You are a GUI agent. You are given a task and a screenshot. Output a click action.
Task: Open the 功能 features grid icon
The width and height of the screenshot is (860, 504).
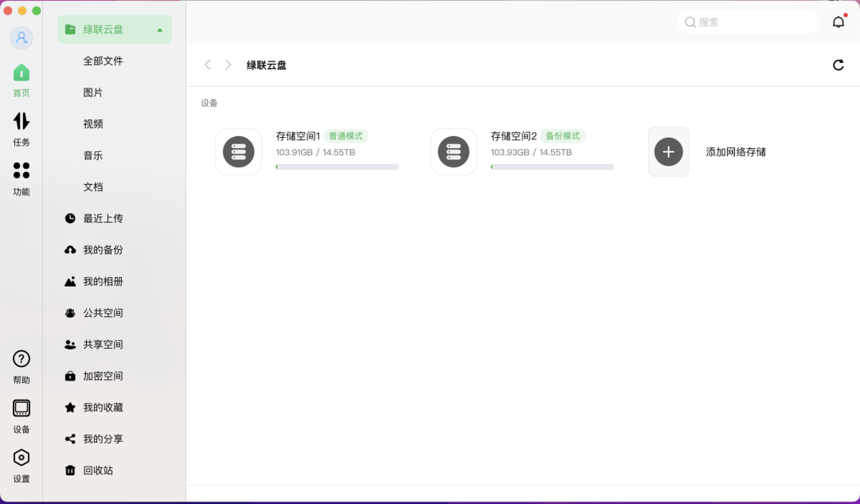tap(21, 170)
